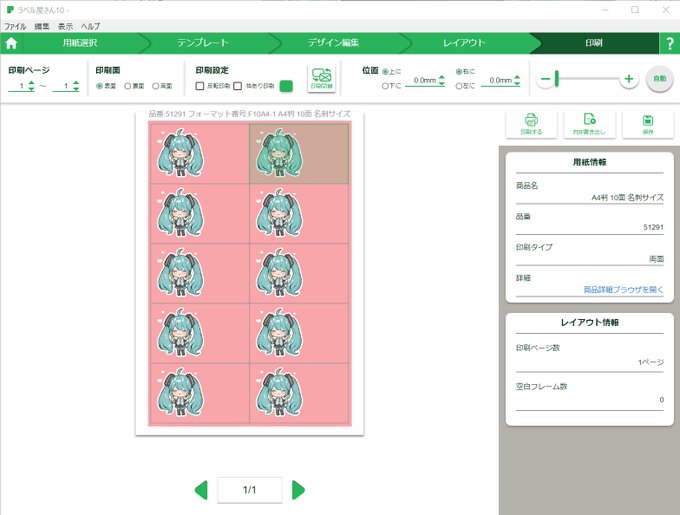This screenshot has height=515, width=680.
Task: Switch to the 用紙選択 step
Action: click(x=80, y=43)
